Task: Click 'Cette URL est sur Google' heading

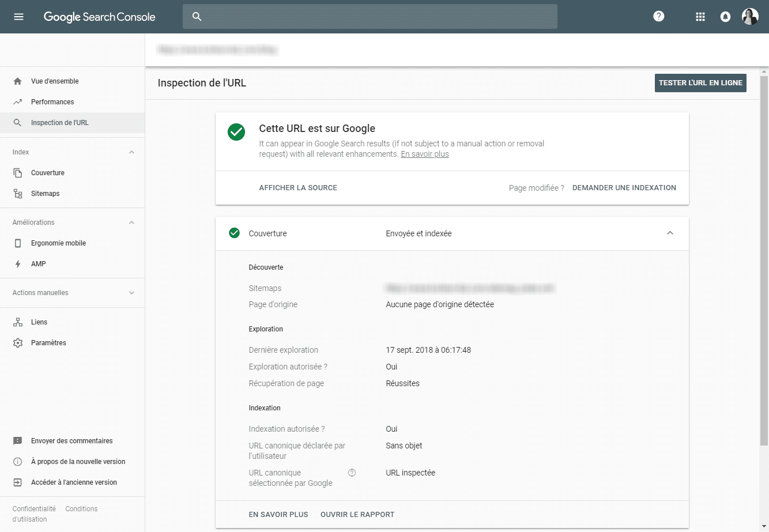Action: click(x=317, y=129)
